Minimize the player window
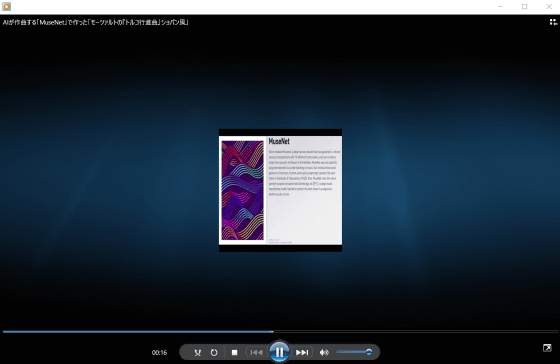Viewport: 560px width, 364px height. (x=500, y=6)
